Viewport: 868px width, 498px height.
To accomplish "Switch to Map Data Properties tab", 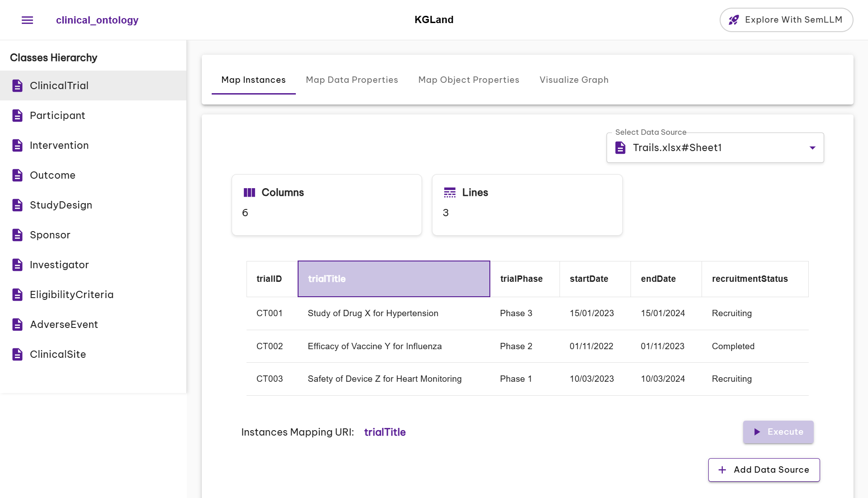I will (x=351, y=80).
